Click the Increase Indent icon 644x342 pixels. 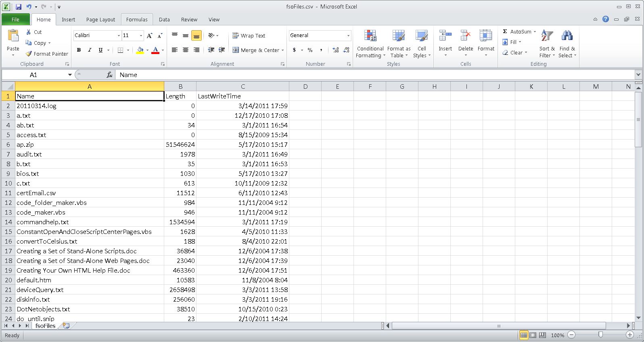(x=222, y=50)
